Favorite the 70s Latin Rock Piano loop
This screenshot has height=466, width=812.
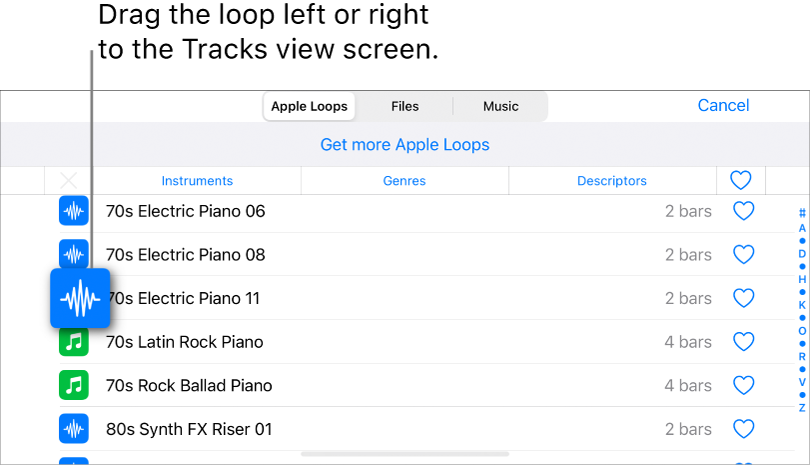point(743,342)
